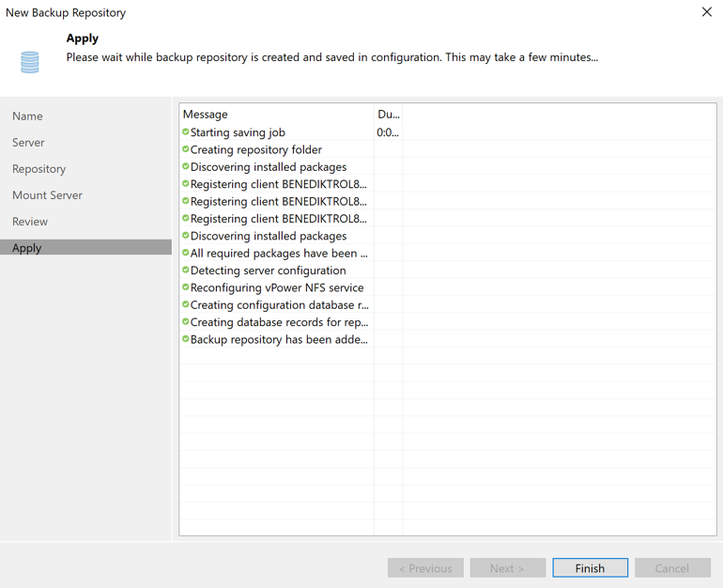This screenshot has height=588, width=723.
Task: Go back with the Previous button
Action: [x=425, y=568]
